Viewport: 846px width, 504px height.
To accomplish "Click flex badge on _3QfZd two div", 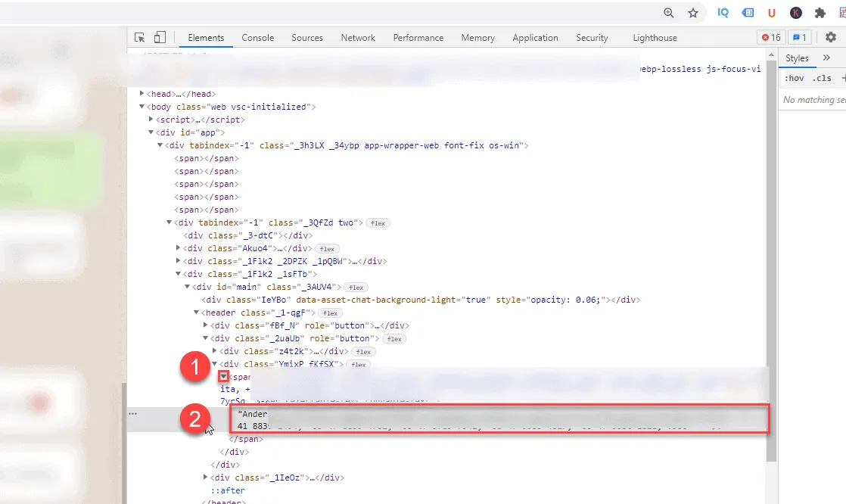I will [x=378, y=222].
